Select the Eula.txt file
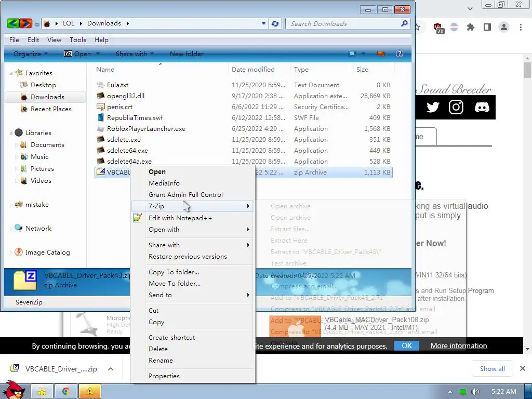Image resolution: width=532 pixels, height=399 pixels. click(x=118, y=85)
